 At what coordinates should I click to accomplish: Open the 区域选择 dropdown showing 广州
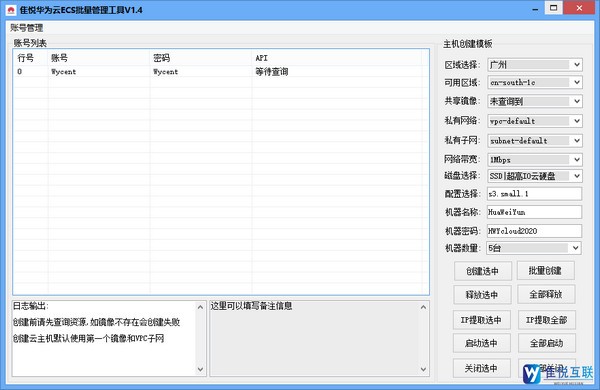pos(535,65)
